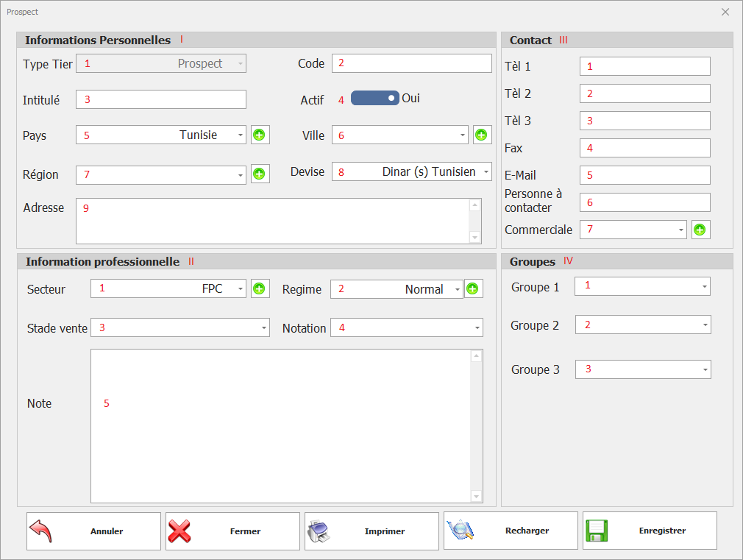Add a new Commerciale with green plus
This screenshot has height=560, width=743.
700,230
